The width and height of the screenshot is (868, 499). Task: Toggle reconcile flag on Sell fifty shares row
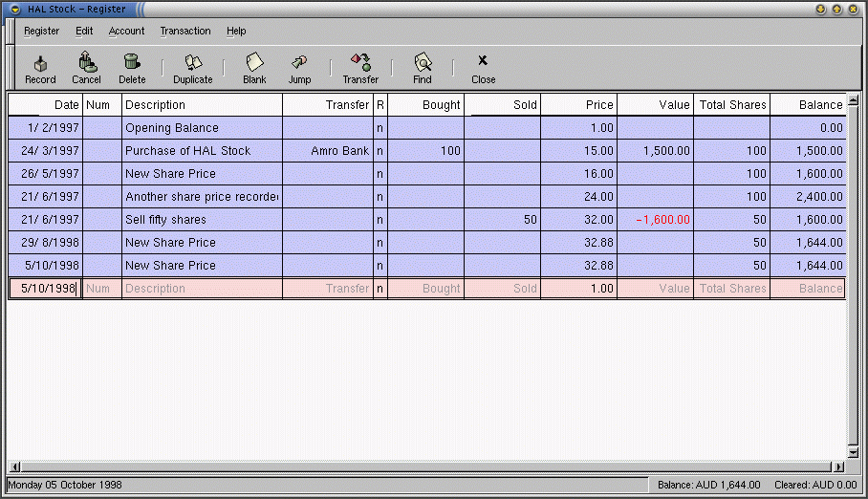(x=380, y=220)
